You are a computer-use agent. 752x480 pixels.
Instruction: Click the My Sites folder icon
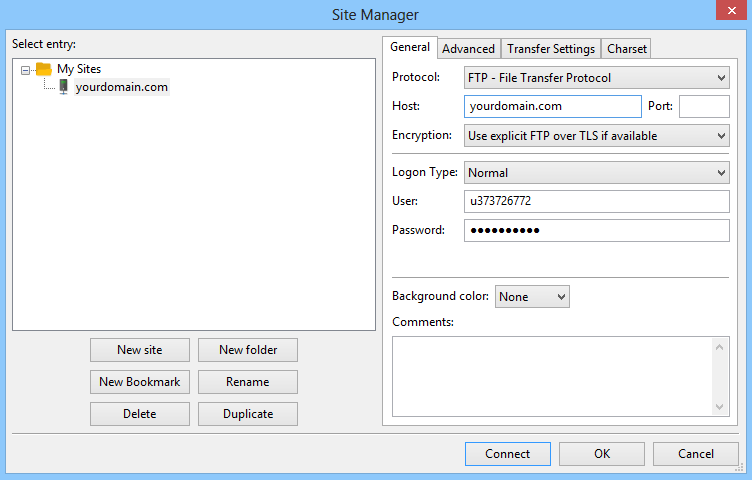43,69
